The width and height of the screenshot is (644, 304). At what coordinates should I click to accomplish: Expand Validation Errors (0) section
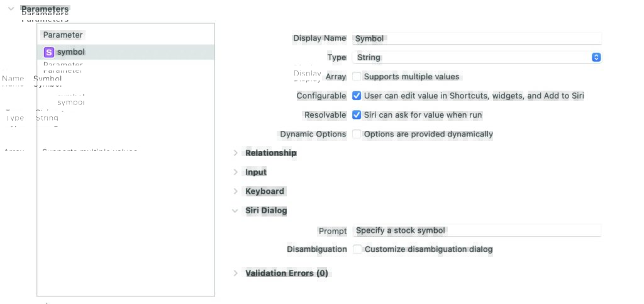236,273
